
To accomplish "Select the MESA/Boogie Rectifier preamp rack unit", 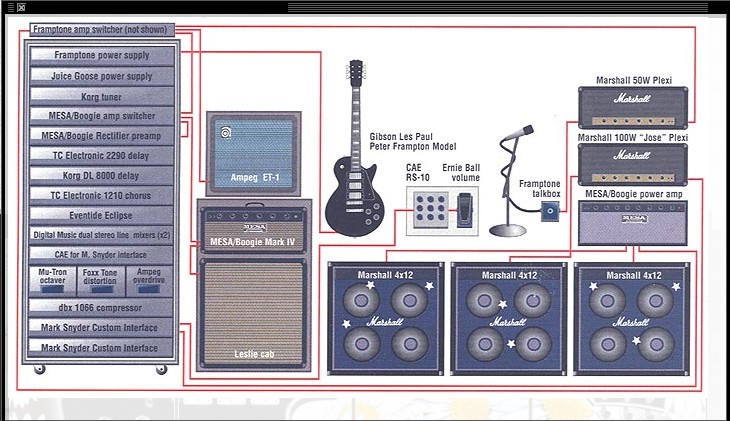I will [x=101, y=136].
